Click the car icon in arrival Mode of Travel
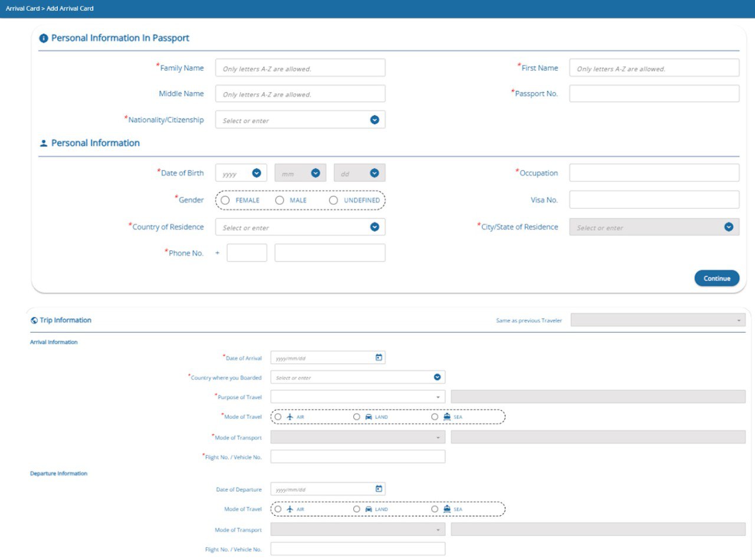 tap(369, 417)
